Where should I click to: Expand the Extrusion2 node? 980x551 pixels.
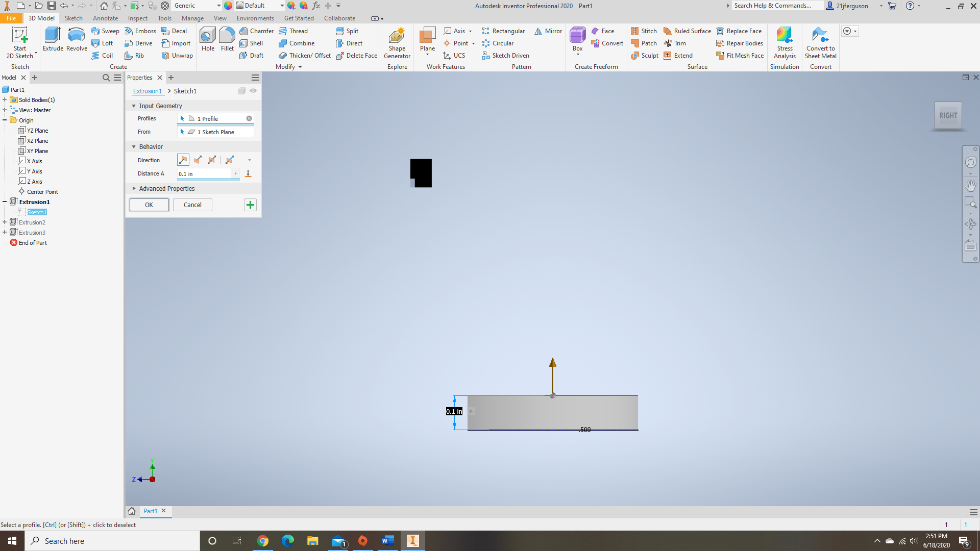[x=5, y=222]
